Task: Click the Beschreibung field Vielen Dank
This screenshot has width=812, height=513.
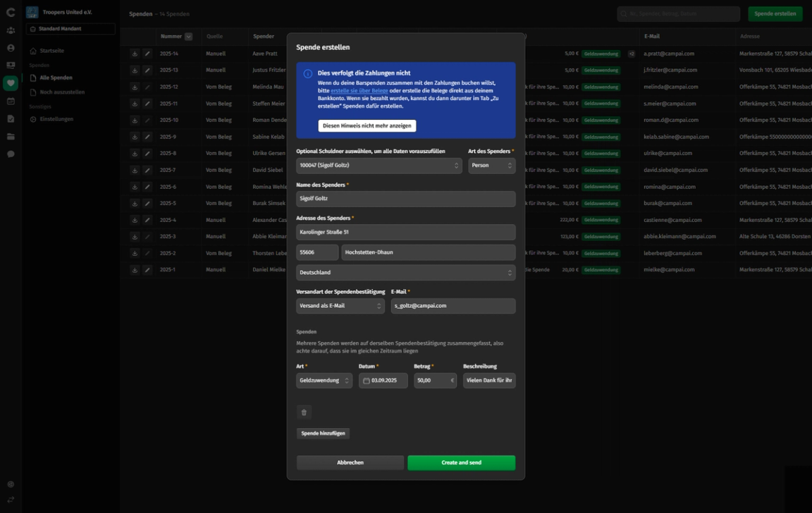Action: tap(489, 381)
